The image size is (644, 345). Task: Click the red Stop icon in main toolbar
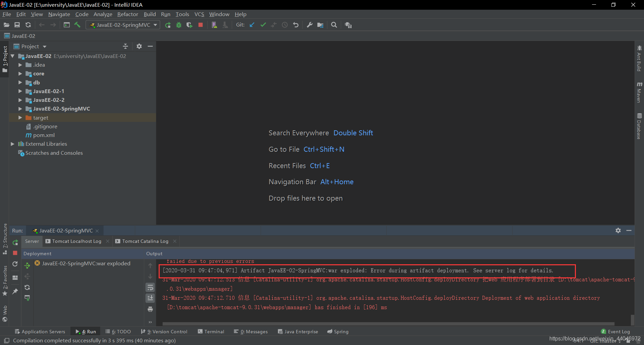(x=201, y=25)
